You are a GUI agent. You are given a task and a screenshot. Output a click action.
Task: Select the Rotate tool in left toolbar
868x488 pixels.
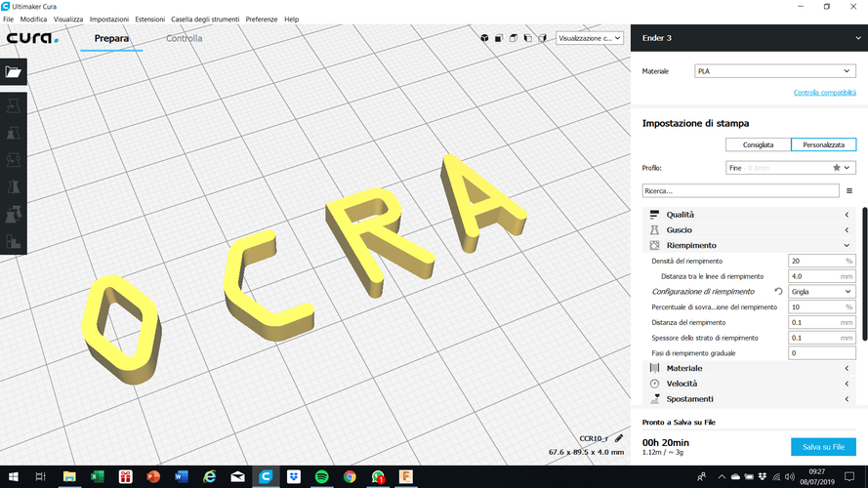coord(14,160)
